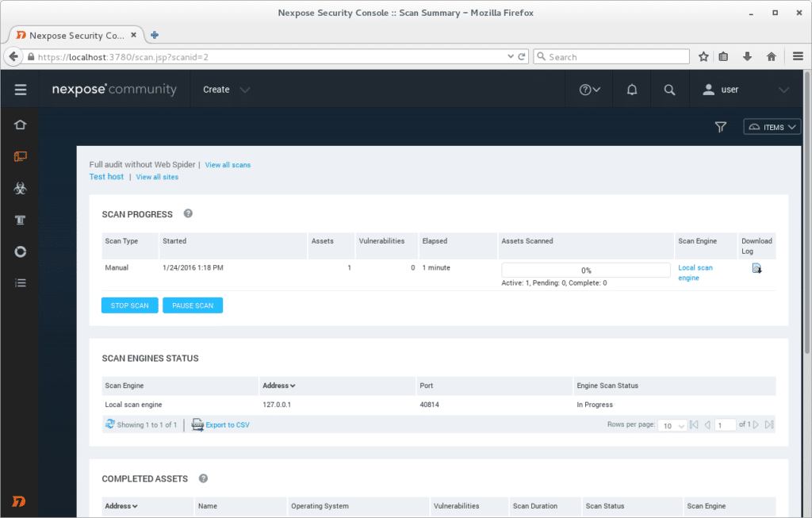Download the scan log file
This screenshot has height=518, width=812.
(x=756, y=268)
